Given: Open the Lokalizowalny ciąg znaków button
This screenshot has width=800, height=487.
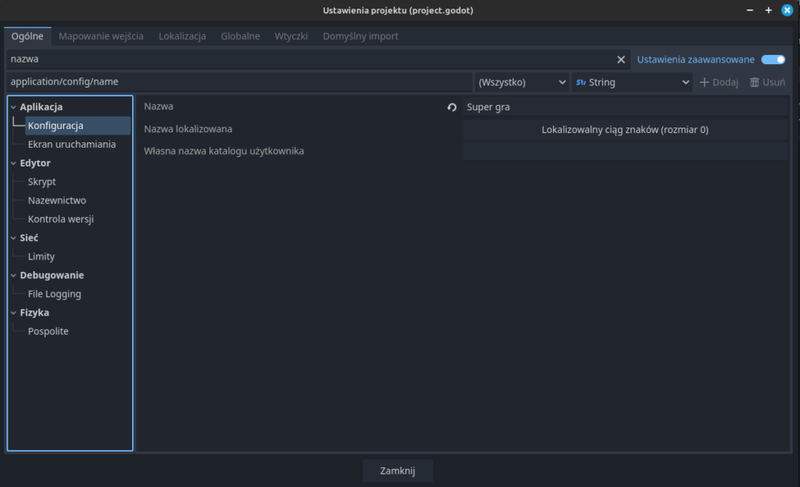Looking at the screenshot, I should 625,130.
